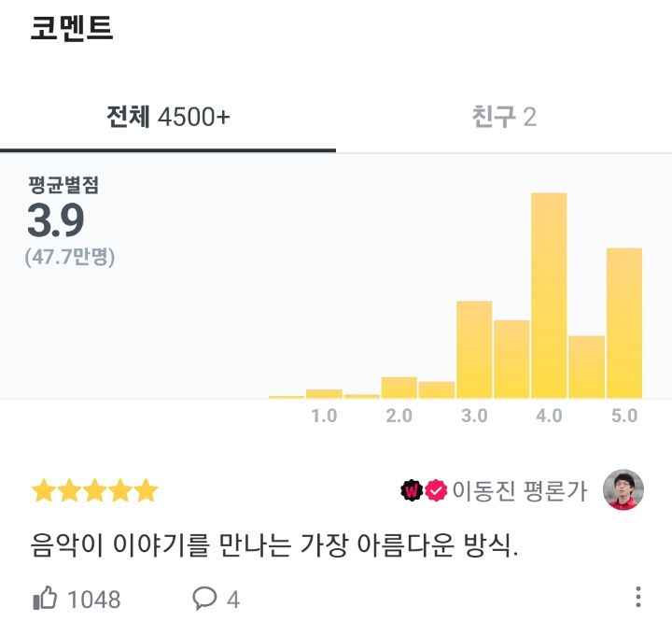
Task: Open the 이동진 평론가 reviewer name
Action: (x=520, y=490)
